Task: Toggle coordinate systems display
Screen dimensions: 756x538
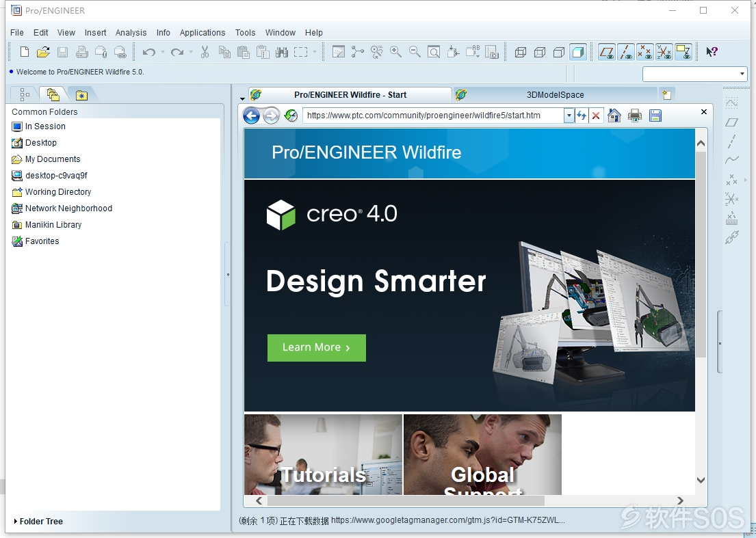Action: pyautogui.click(x=664, y=51)
